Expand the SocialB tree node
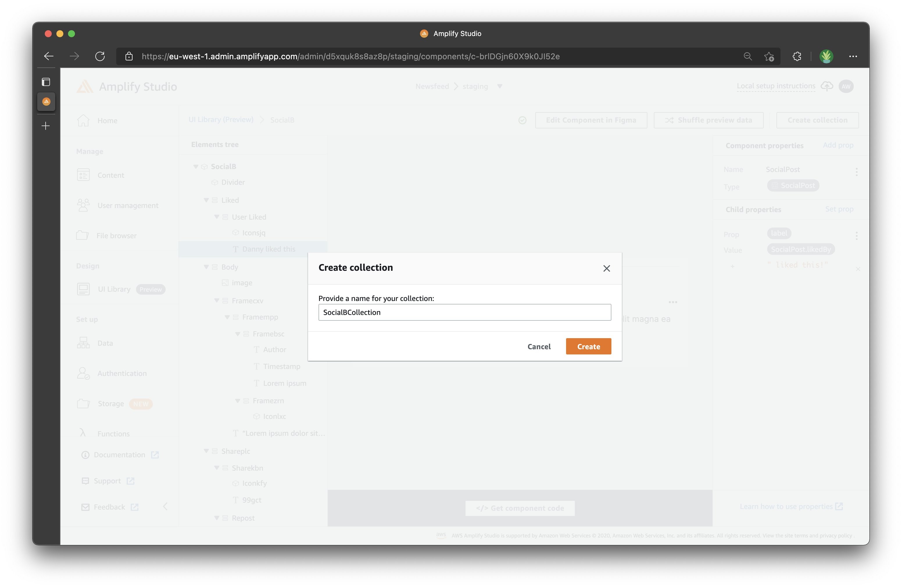Screen dimensions: 902x588 (195, 166)
